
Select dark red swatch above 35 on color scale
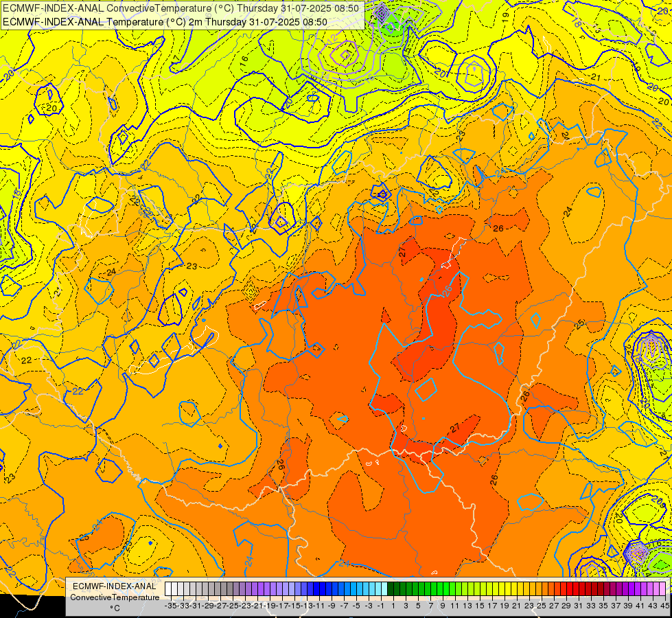601,588
